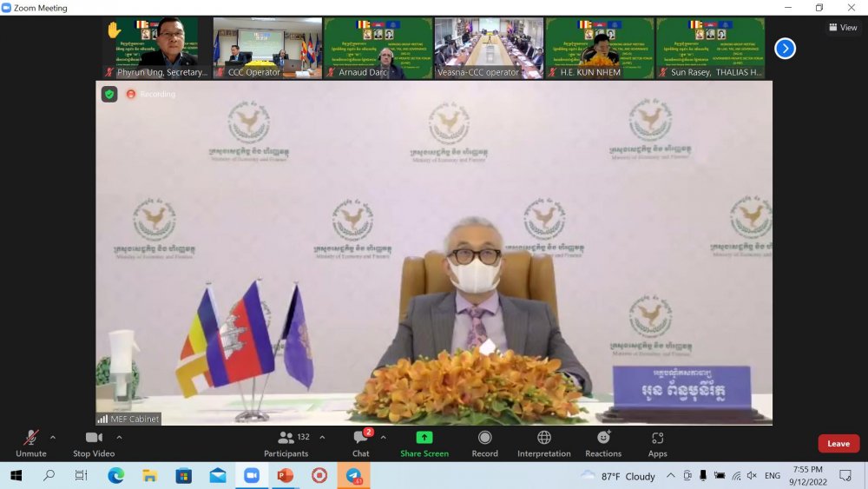This screenshot has width=868, height=489.
Task: Select the H.E. KUN NHEM video thumbnail
Action: tap(600, 48)
